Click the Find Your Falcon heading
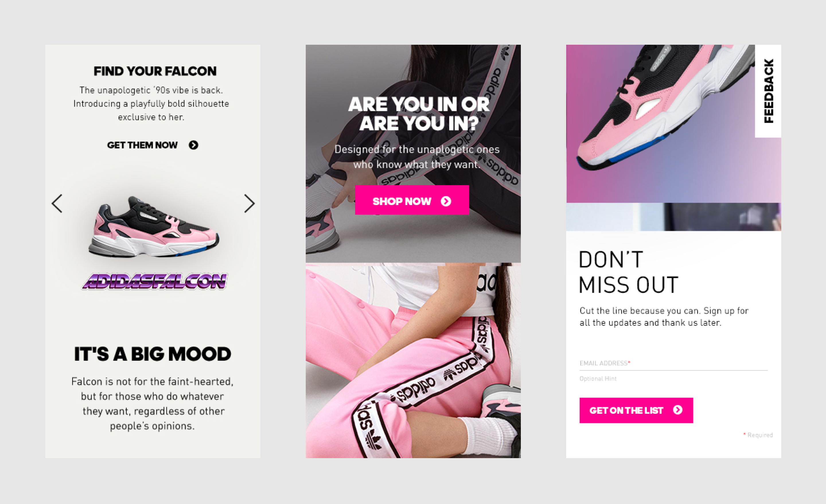The width and height of the screenshot is (826, 504). pyautogui.click(x=155, y=71)
